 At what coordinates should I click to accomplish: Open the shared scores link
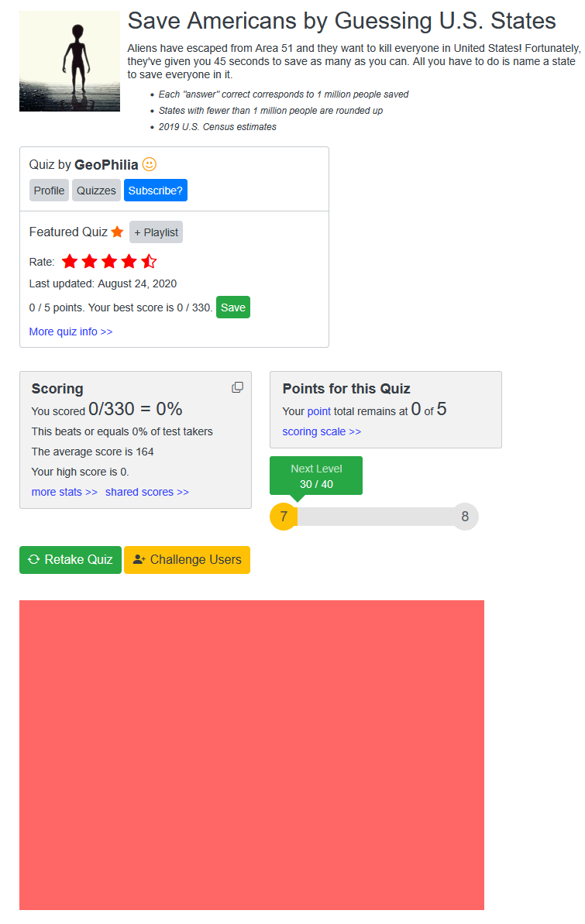pos(147,492)
